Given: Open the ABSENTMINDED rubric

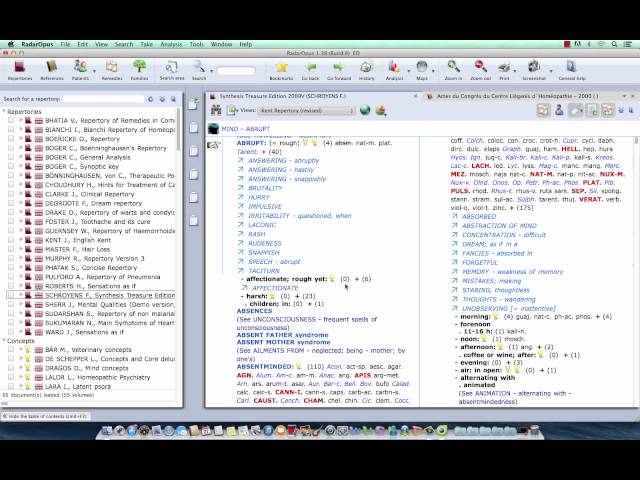Looking at the screenshot, I should point(265,366).
